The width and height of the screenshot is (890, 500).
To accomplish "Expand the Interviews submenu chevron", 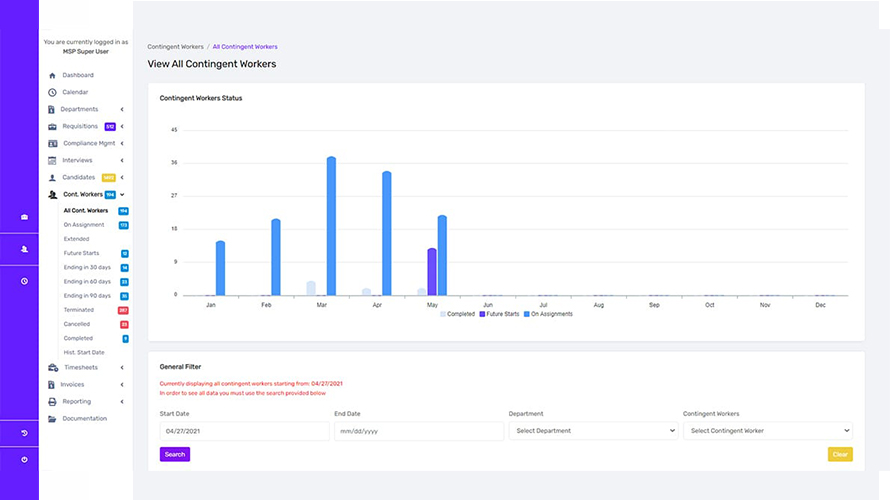I will (x=122, y=161).
